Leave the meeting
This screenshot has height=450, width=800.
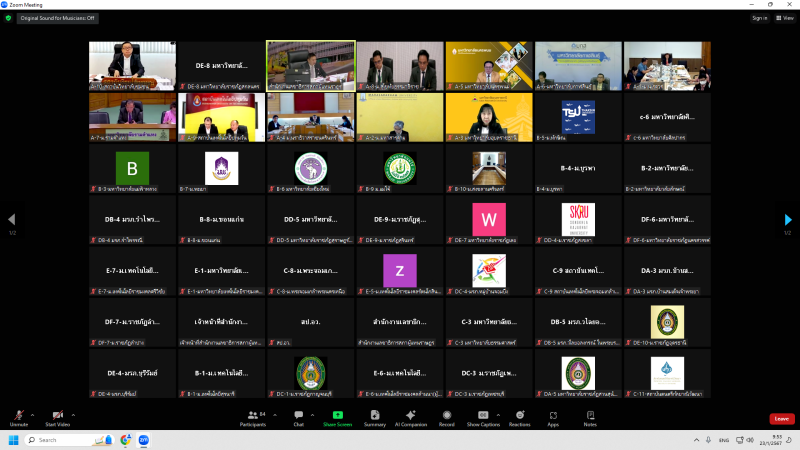click(x=782, y=419)
